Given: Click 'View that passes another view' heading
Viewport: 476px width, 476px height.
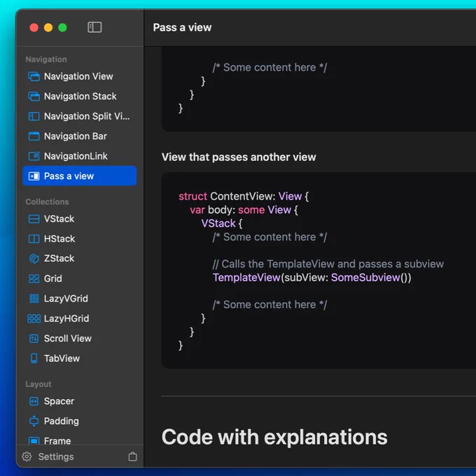Looking at the screenshot, I should point(239,157).
